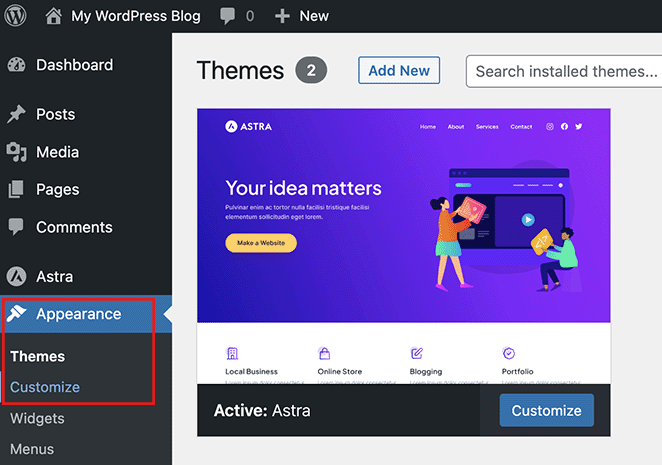
Task: Click the theme count badge showing 2
Action: click(x=311, y=71)
